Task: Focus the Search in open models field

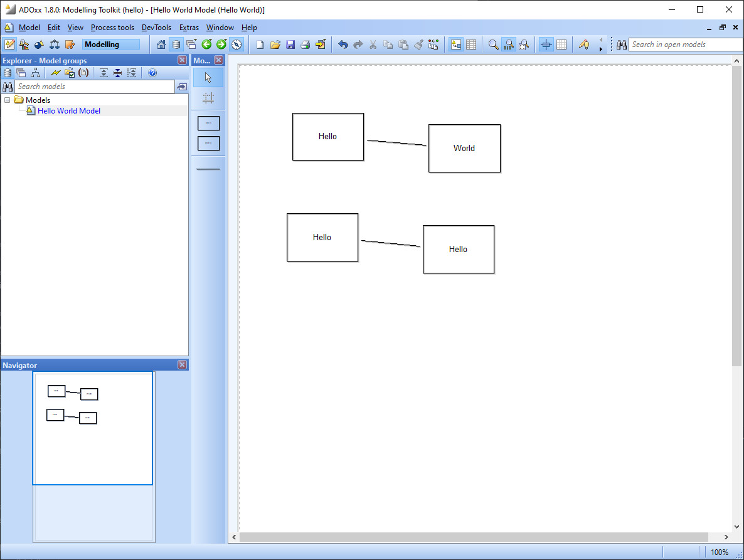Action: click(685, 45)
